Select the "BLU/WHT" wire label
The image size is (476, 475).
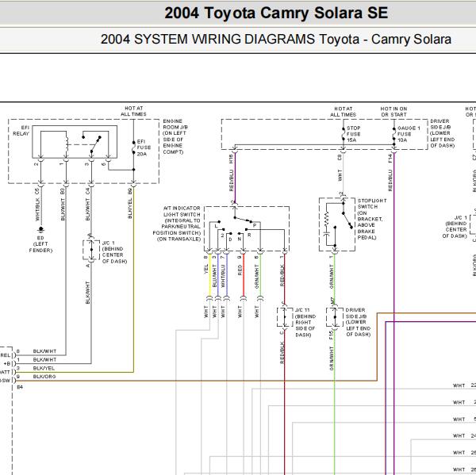pos(214,276)
